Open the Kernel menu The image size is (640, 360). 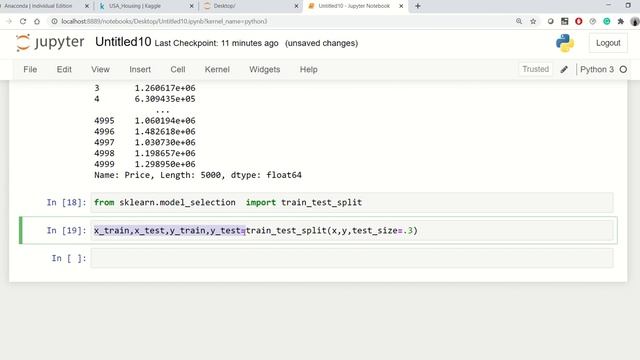(x=217, y=69)
